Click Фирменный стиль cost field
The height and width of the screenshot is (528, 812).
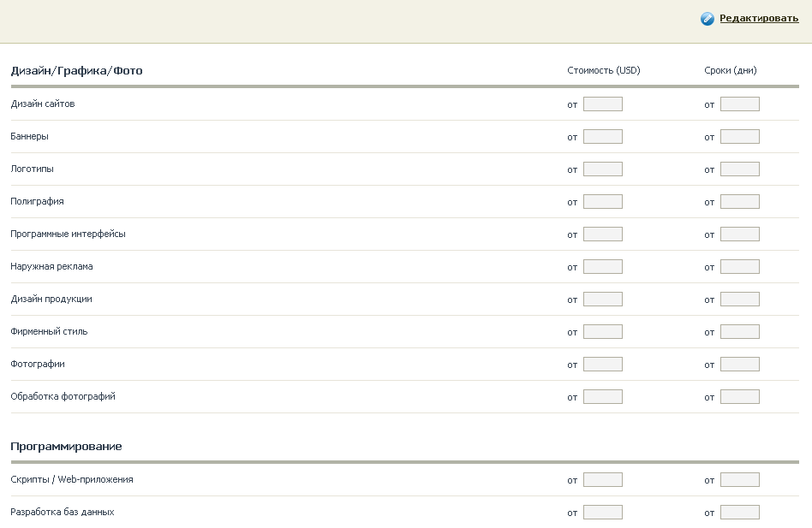click(x=603, y=332)
